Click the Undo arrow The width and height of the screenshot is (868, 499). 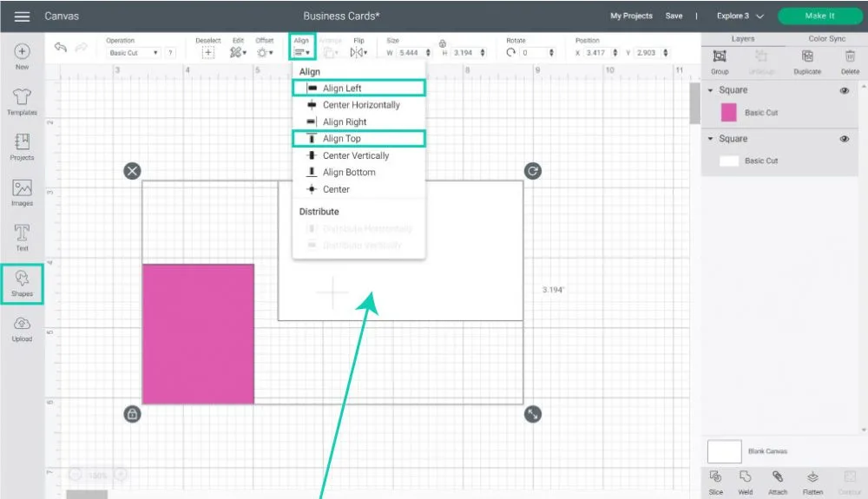[x=61, y=49]
